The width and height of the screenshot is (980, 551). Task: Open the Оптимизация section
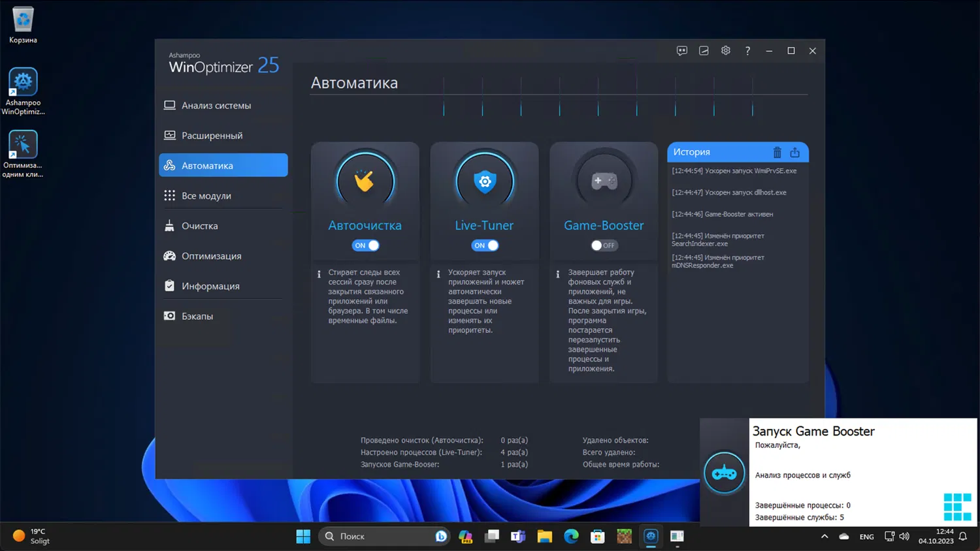(x=223, y=256)
